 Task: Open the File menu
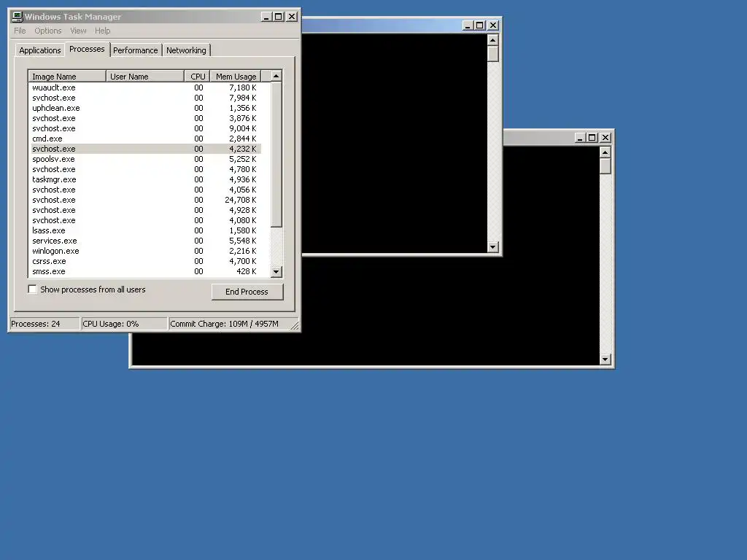[x=20, y=31]
